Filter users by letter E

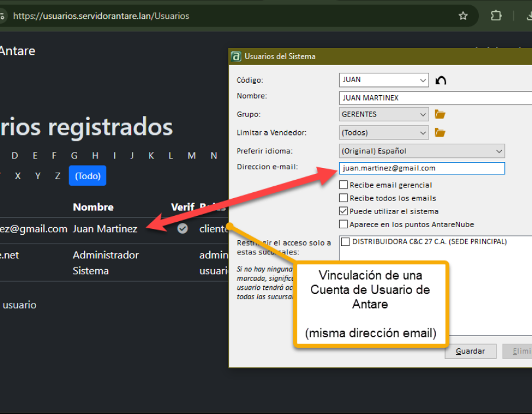pyautogui.click(x=35, y=156)
